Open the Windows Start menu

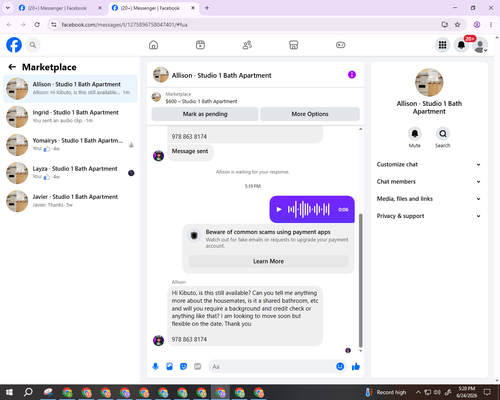(x=9, y=392)
